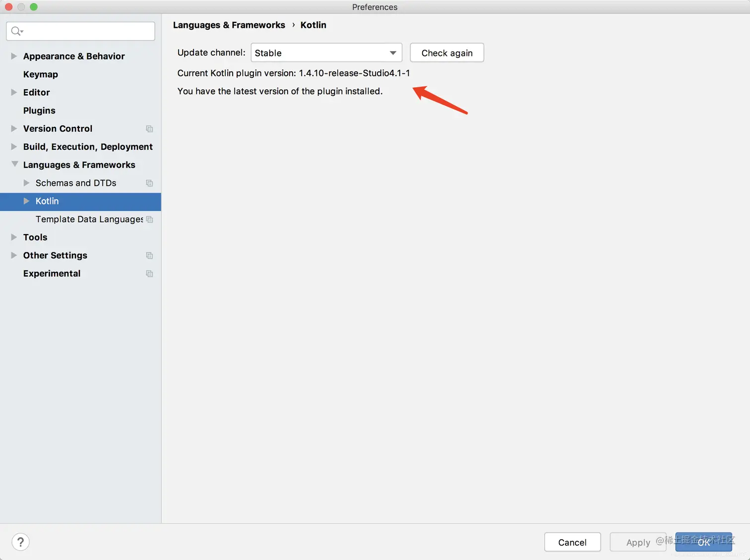Viewport: 750px width, 560px height.
Task: Click the Cancel button
Action: [x=572, y=542]
